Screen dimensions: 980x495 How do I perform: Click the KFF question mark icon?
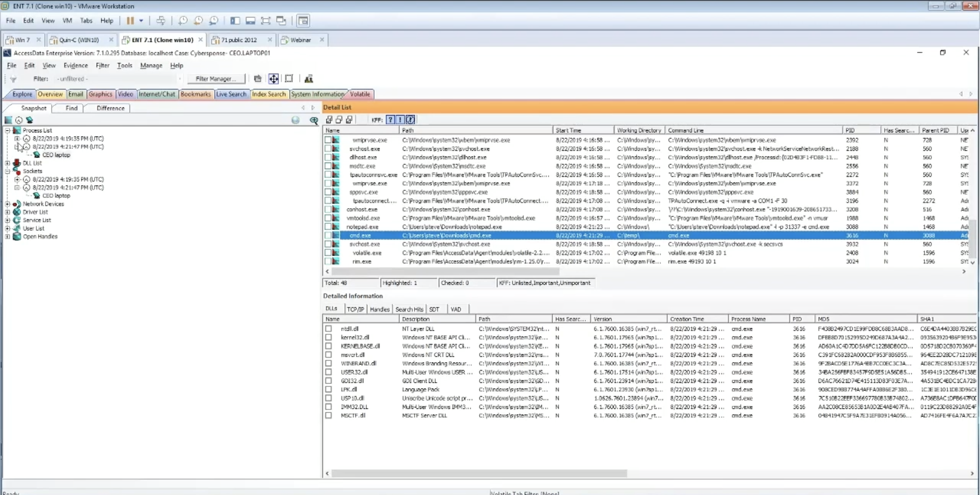coord(390,120)
